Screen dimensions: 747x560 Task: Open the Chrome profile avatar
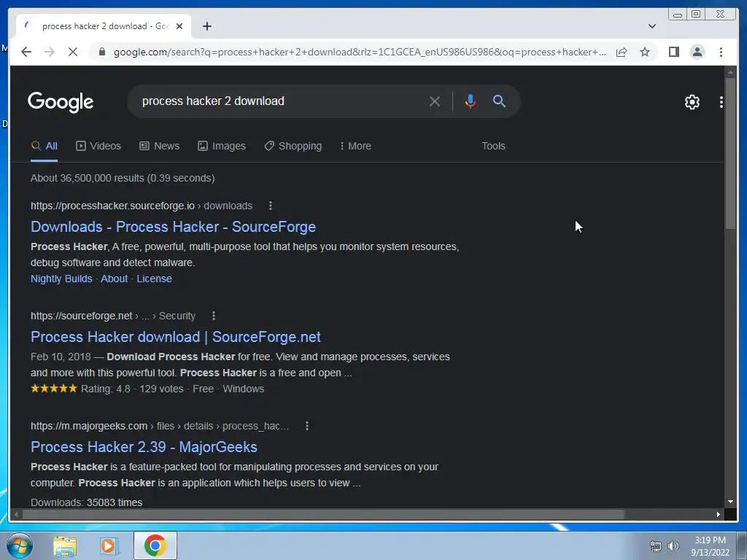697,52
